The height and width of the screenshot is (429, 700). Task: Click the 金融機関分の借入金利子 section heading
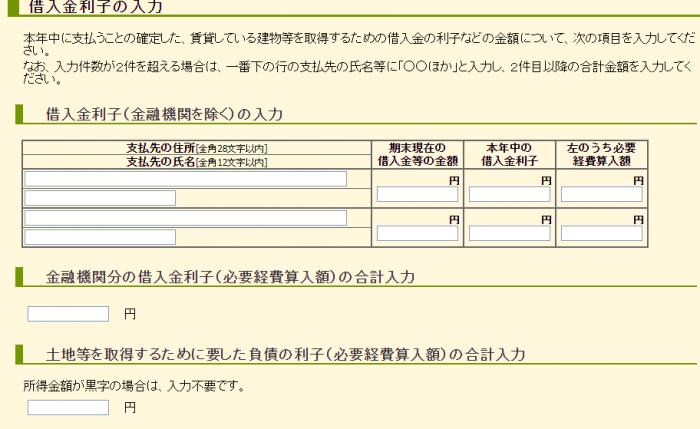pos(230,277)
